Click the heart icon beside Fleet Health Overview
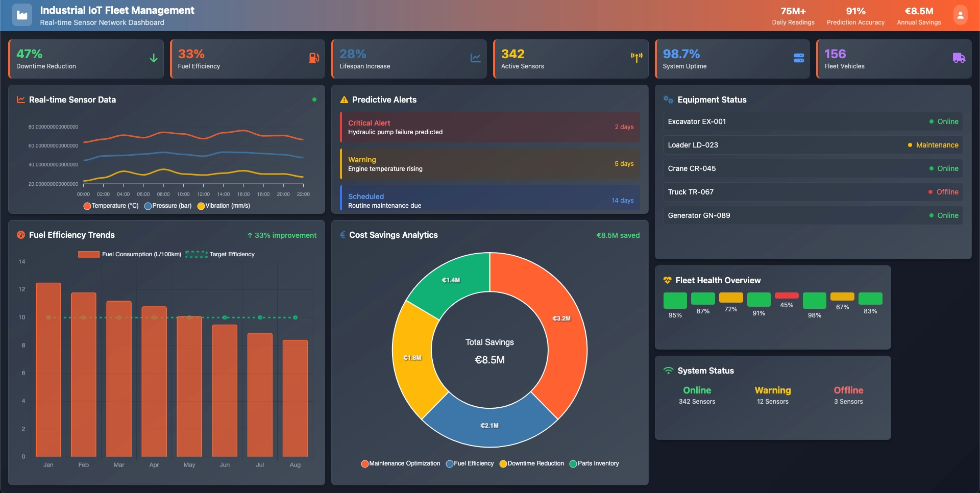Viewport: 980px width, 493px height. pyautogui.click(x=667, y=280)
